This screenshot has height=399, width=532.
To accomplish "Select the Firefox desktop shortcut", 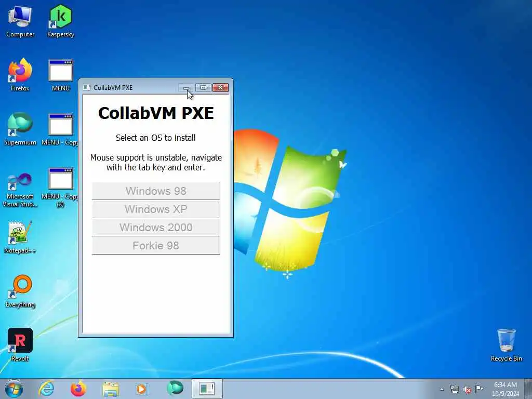I will pos(20,75).
